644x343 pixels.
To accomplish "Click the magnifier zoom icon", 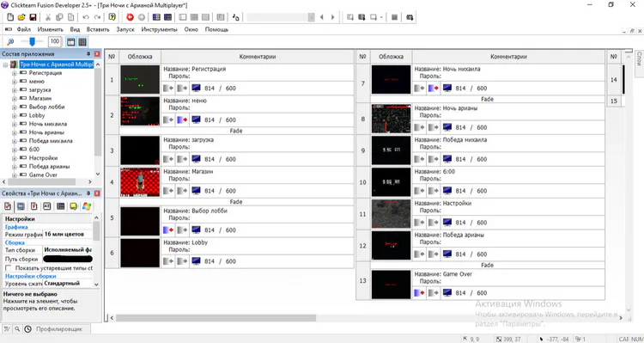I will pos(10,41).
